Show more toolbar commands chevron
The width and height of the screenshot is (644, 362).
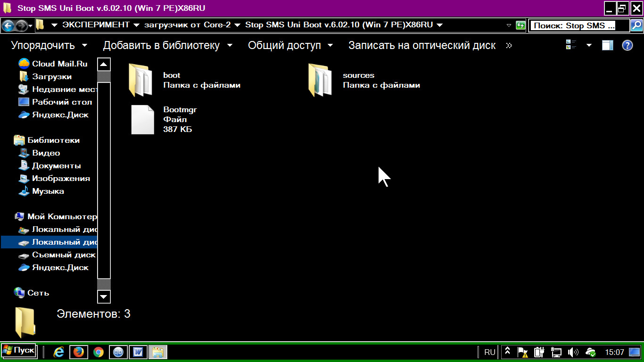pyautogui.click(x=509, y=46)
